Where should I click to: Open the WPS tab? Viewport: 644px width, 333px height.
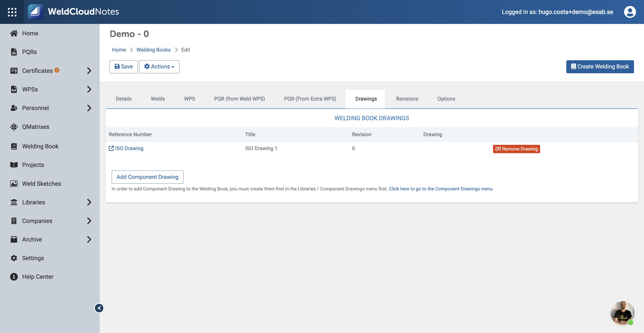190,99
